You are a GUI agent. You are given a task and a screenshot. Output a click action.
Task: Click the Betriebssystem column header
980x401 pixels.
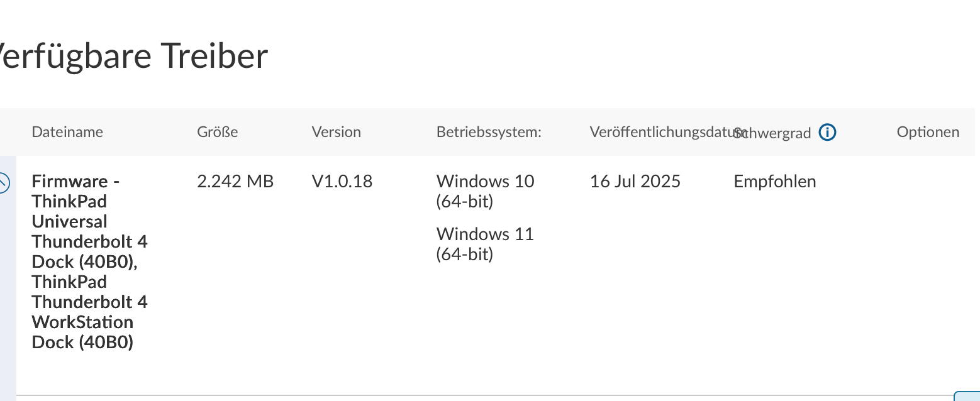point(489,132)
